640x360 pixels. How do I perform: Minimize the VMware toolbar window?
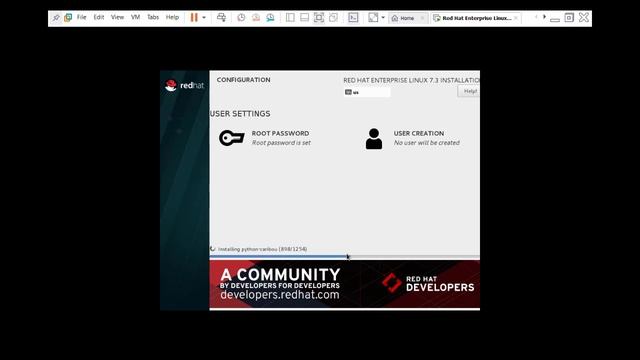[555, 19]
